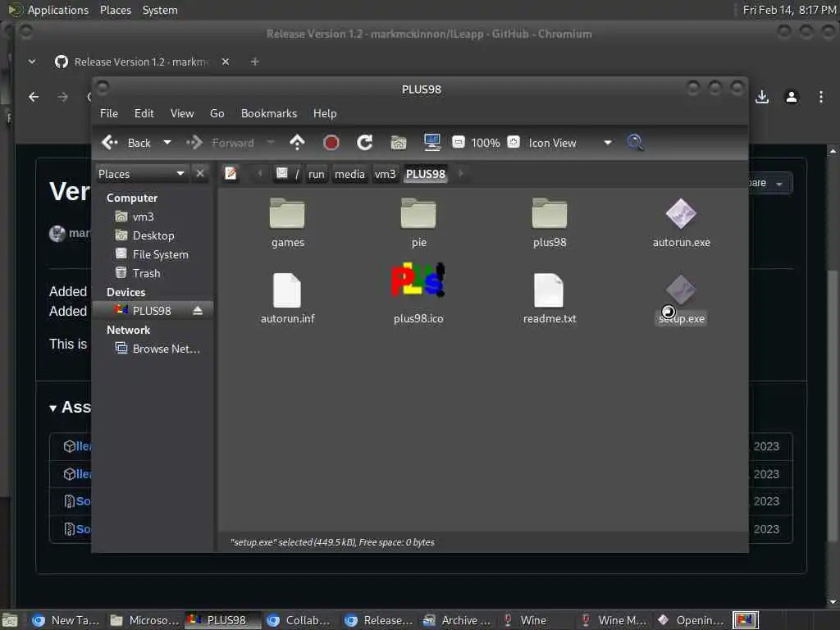Screen dimensions: 840x630
Task: Open the Help menu
Action: tap(325, 113)
